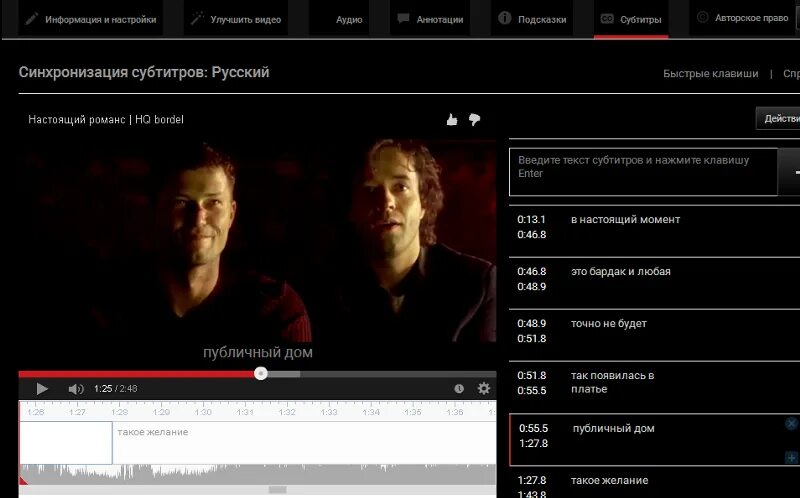Click the 1:25 / 2:48 time display
Viewport: 800px width, 498px height.
pyautogui.click(x=115, y=389)
